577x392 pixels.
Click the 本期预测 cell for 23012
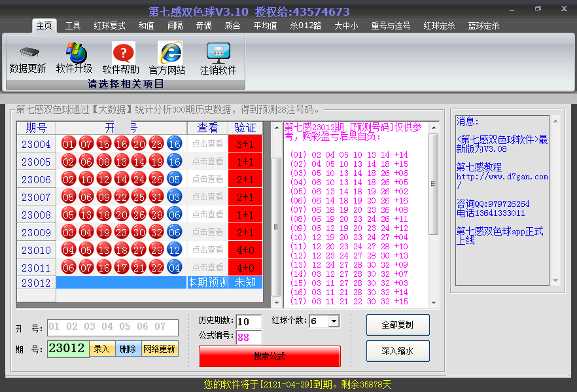(207, 282)
